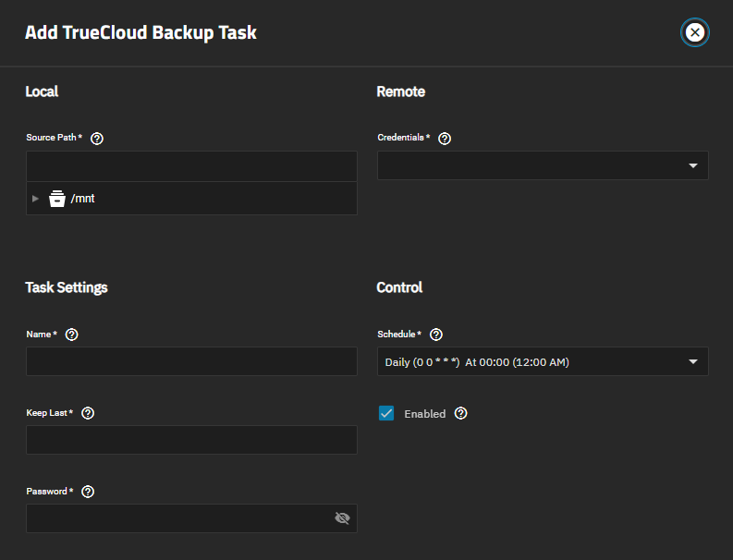Show help for the Schedule setting
Screen dimensions: 733x560
[437, 335]
